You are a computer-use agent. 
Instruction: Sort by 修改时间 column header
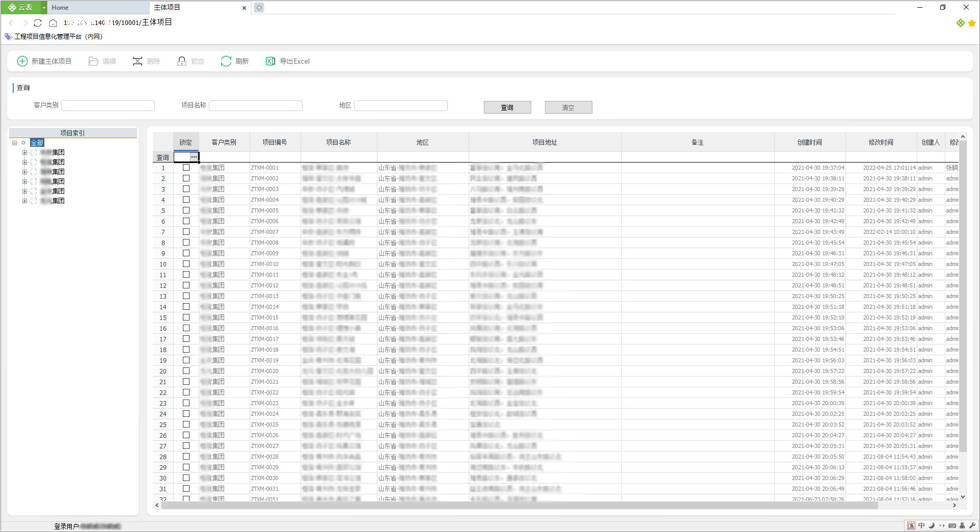point(881,142)
